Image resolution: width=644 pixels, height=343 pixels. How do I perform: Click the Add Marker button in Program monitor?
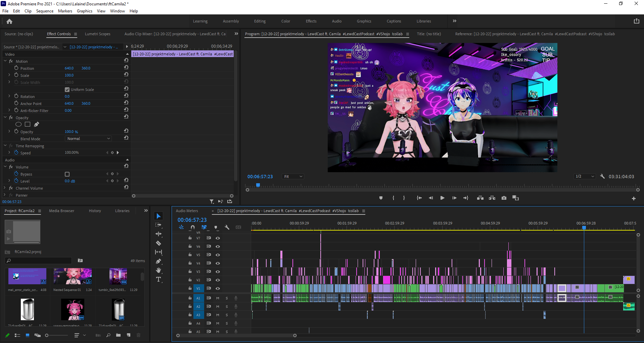[381, 198]
